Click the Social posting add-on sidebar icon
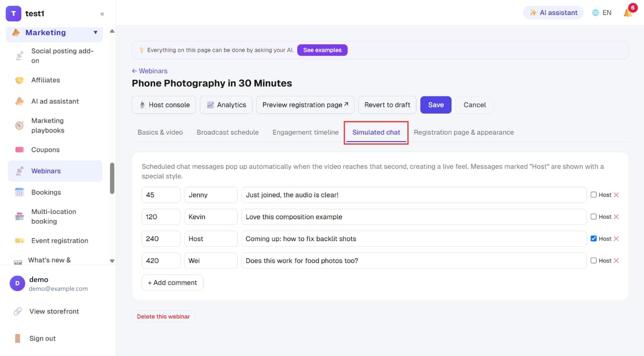The width and height of the screenshot is (644, 356). [19, 56]
